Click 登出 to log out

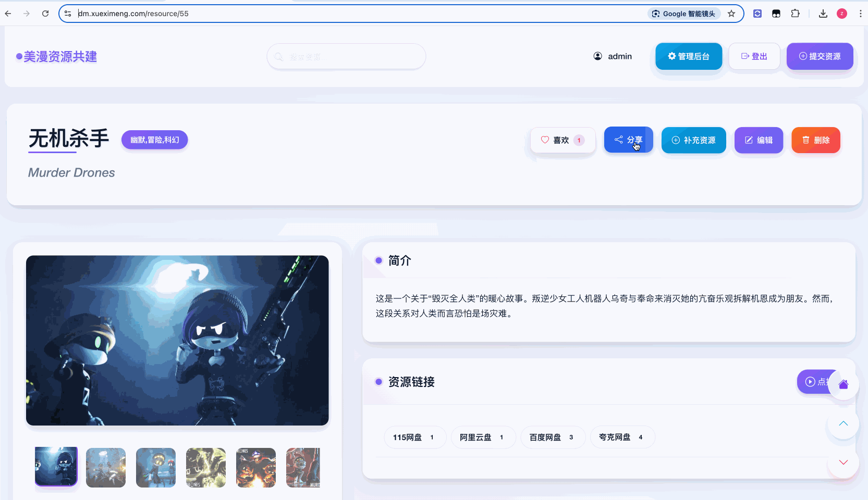click(x=754, y=56)
